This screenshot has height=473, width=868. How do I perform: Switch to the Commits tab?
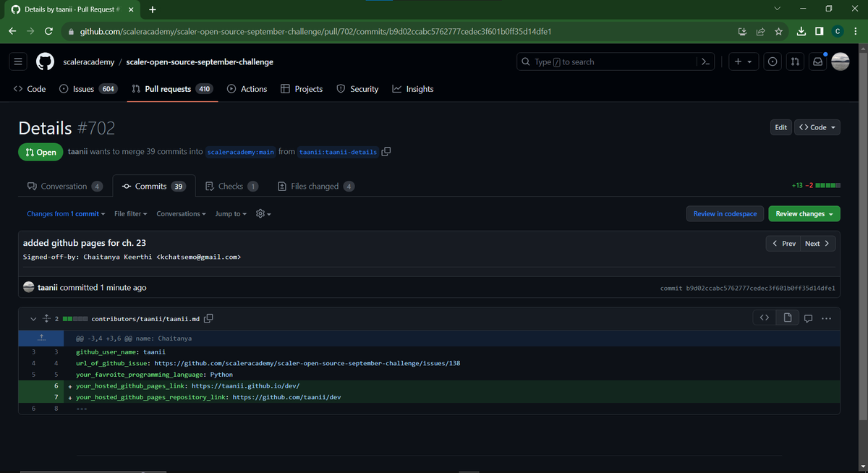click(154, 186)
